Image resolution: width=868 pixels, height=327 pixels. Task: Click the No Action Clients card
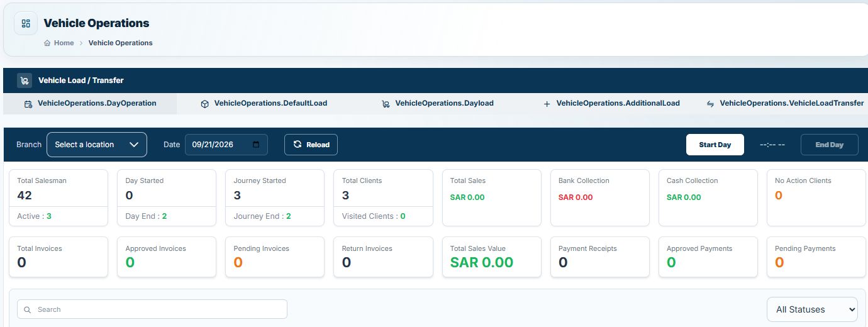[x=816, y=197]
